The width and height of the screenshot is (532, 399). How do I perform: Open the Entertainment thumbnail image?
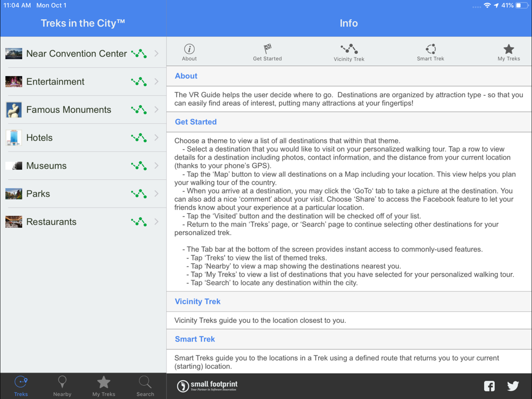pos(14,82)
